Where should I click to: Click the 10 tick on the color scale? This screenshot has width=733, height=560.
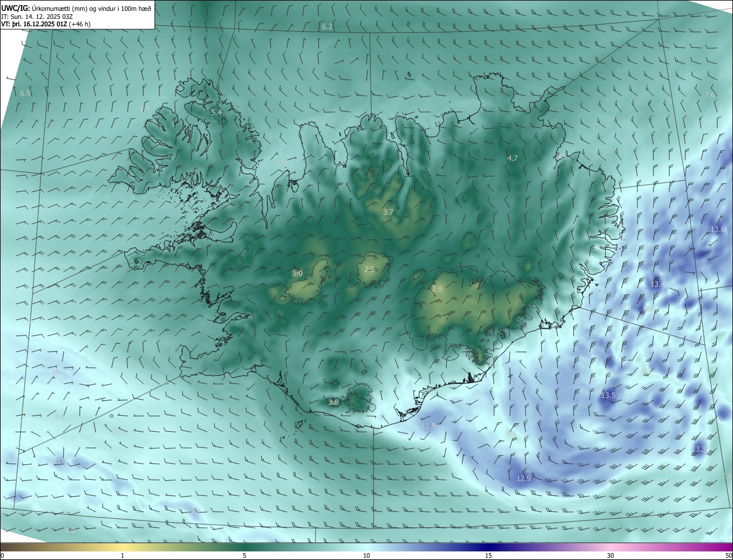pyautogui.click(x=366, y=555)
